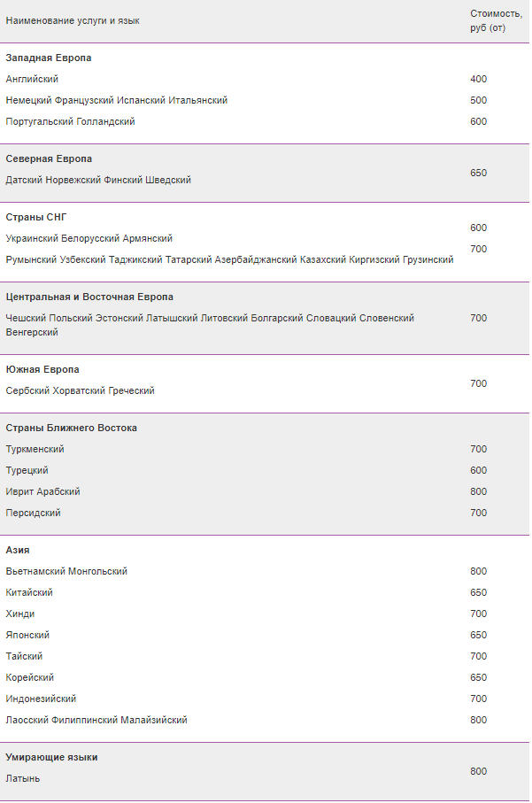Click the 'Страны СНГ' section heading

pyautogui.click(x=36, y=217)
